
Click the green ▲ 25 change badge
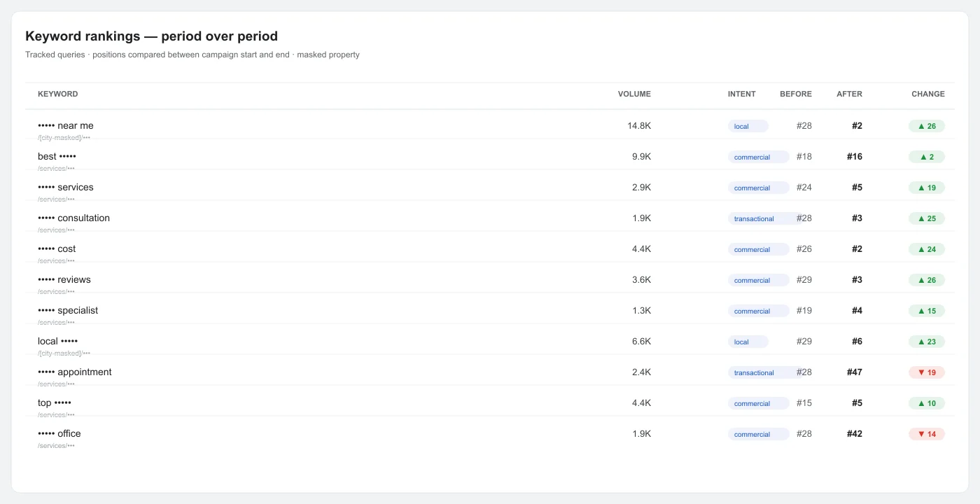(927, 218)
